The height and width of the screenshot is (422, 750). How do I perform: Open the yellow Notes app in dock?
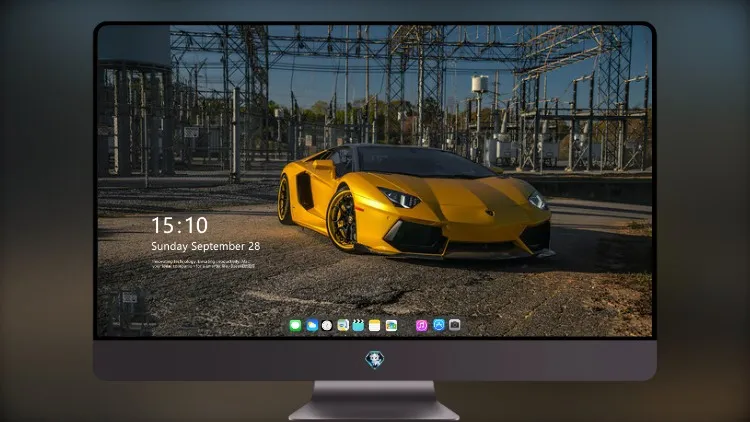click(x=375, y=325)
